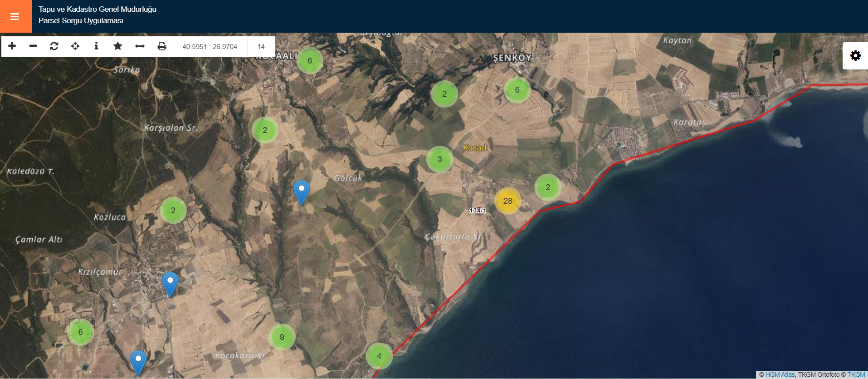Open the orange hamburger menu
The width and height of the screenshot is (868, 379).
coord(15,17)
